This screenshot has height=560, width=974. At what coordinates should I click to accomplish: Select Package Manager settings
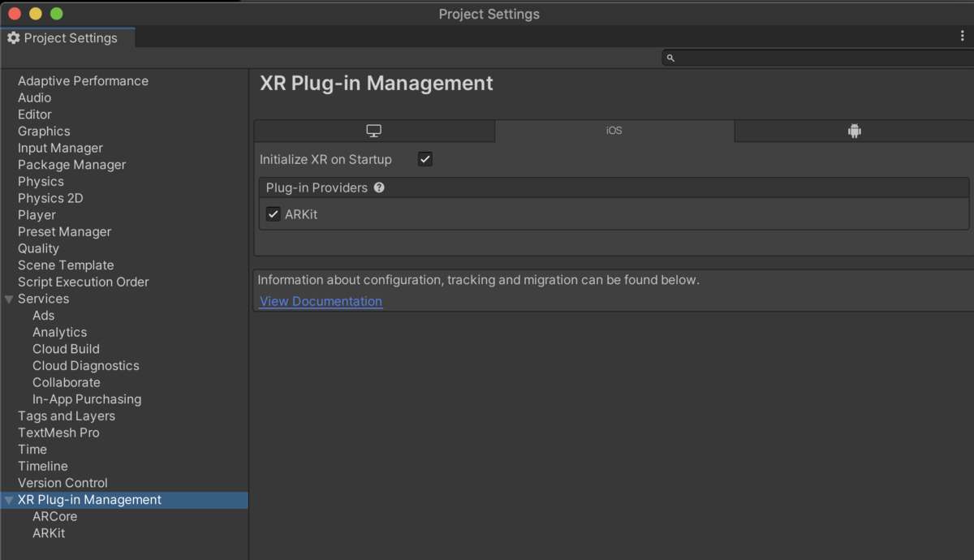click(71, 165)
